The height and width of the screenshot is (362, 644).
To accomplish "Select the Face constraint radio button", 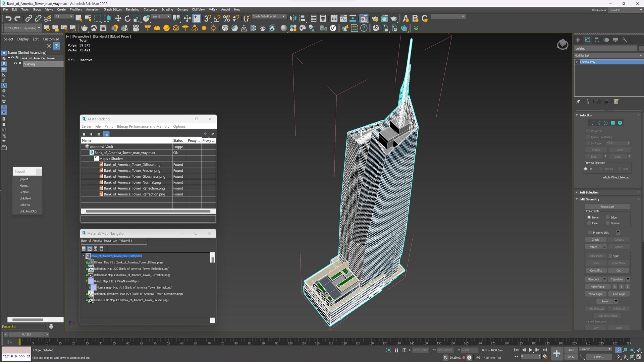I will (589, 223).
